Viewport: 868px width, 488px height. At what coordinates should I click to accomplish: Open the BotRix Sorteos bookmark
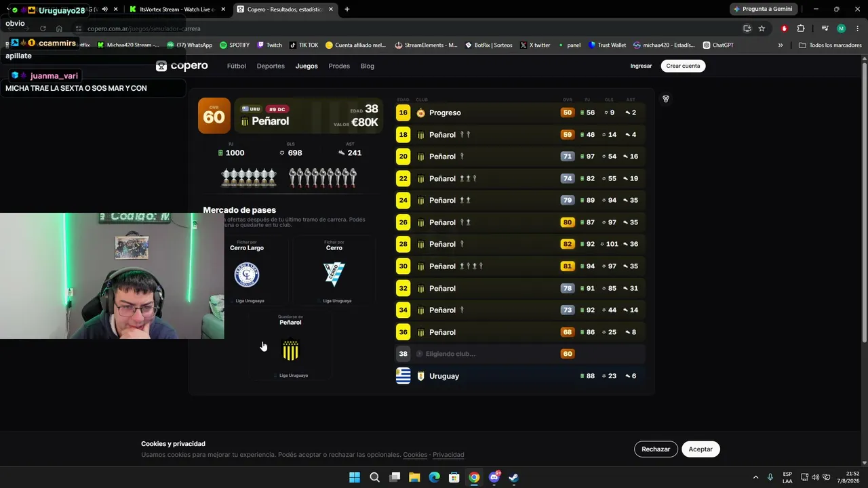point(488,45)
